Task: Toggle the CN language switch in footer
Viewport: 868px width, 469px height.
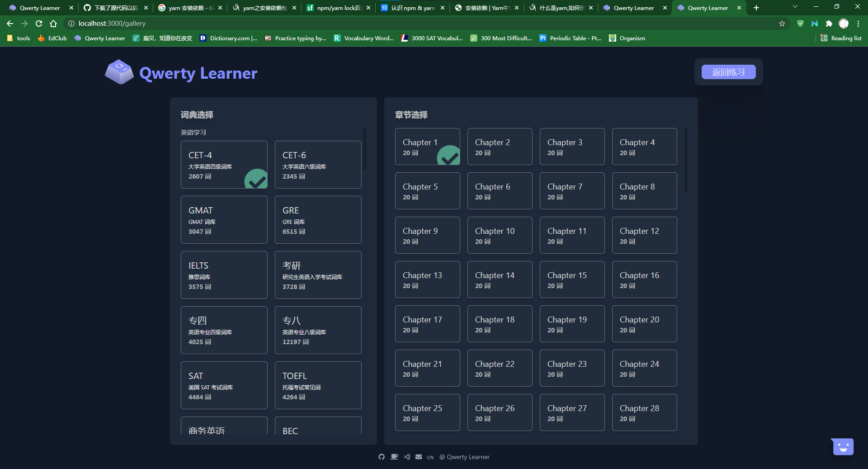Action: [x=430, y=457]
